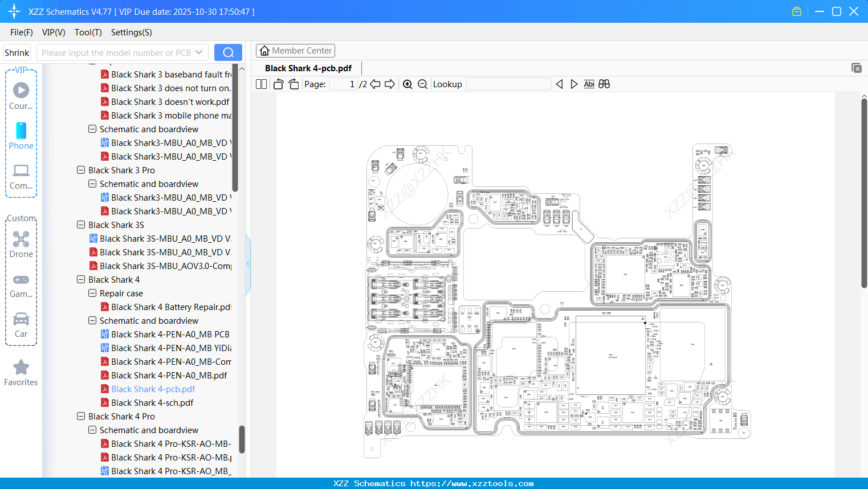Viewport: 868px width, 489px height.
Task: Collapse the Black Shark 4 node
Action: click(x=80, y=279)
